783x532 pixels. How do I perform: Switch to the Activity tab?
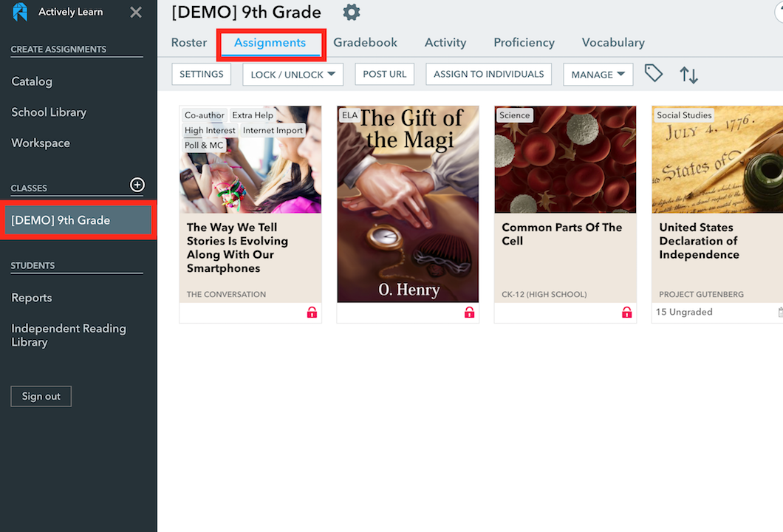pyautogui.click(x=445, y=42)
